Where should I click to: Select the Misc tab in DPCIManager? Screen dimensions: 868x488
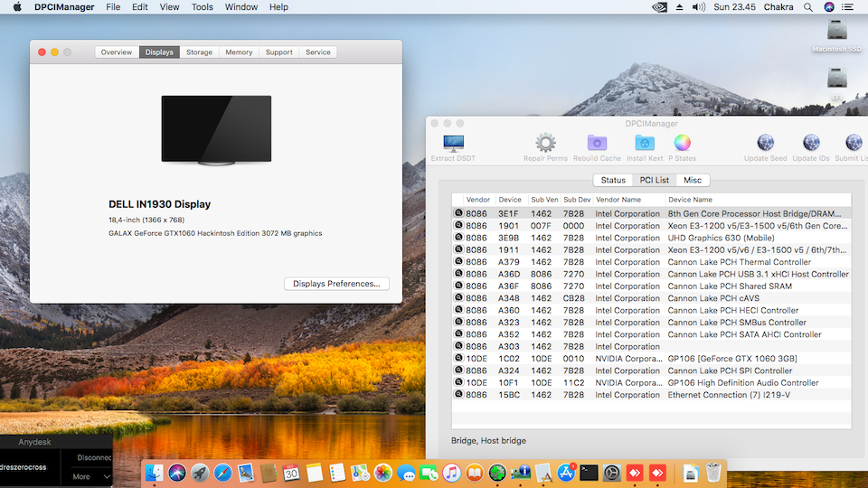(693, 180)
